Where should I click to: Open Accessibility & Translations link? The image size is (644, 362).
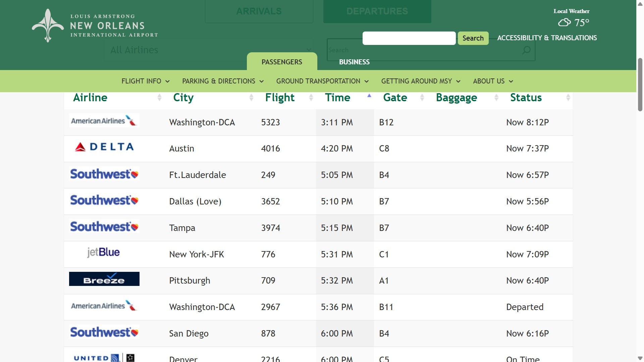[547, 38]
